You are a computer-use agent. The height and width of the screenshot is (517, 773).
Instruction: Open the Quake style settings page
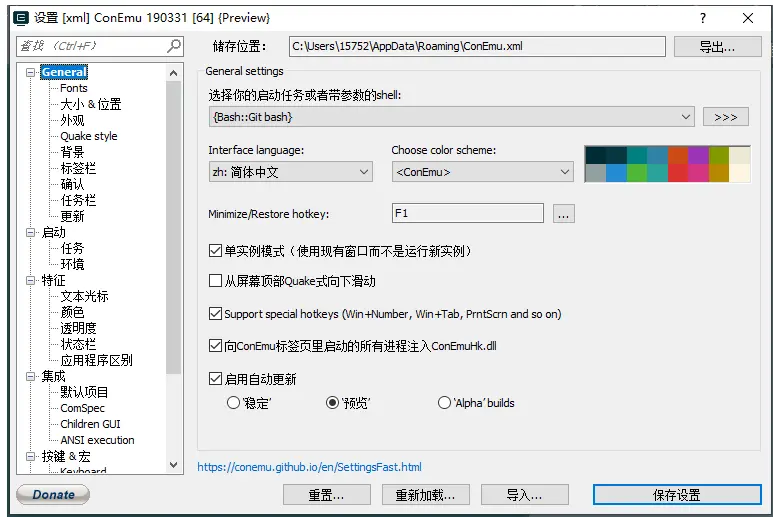[89, 136]
